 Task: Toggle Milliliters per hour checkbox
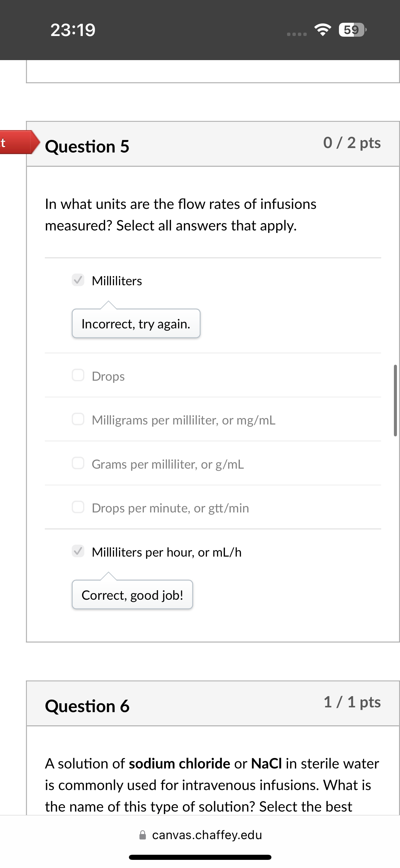pos(78,551)
